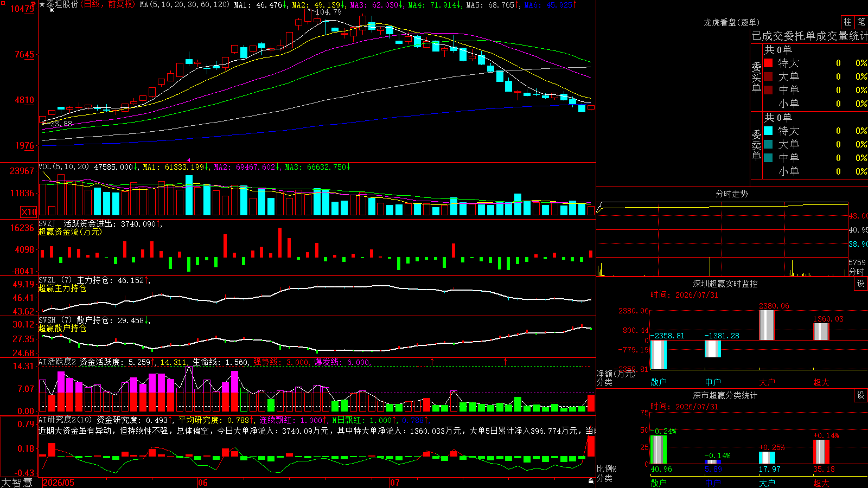Click the SVSH (7) indicator name
The width and height of the screenshot is (868, 488).
(55, 320)
